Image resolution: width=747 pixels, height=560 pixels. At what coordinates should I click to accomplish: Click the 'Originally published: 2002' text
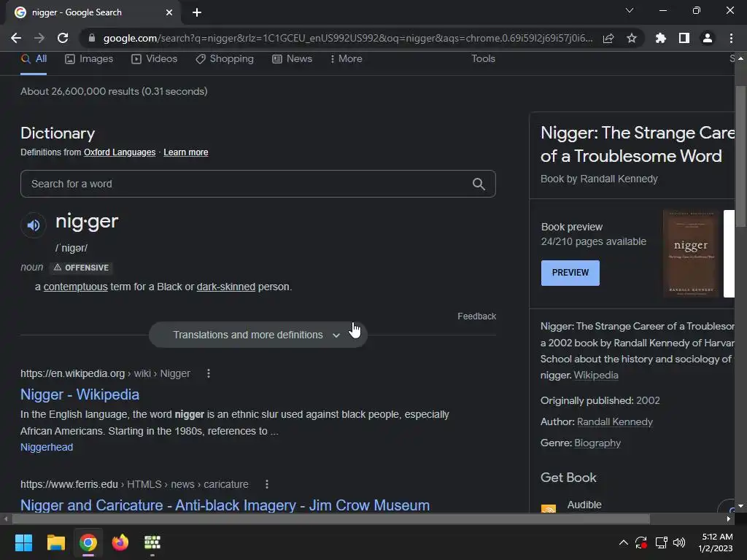pos(600,400)
